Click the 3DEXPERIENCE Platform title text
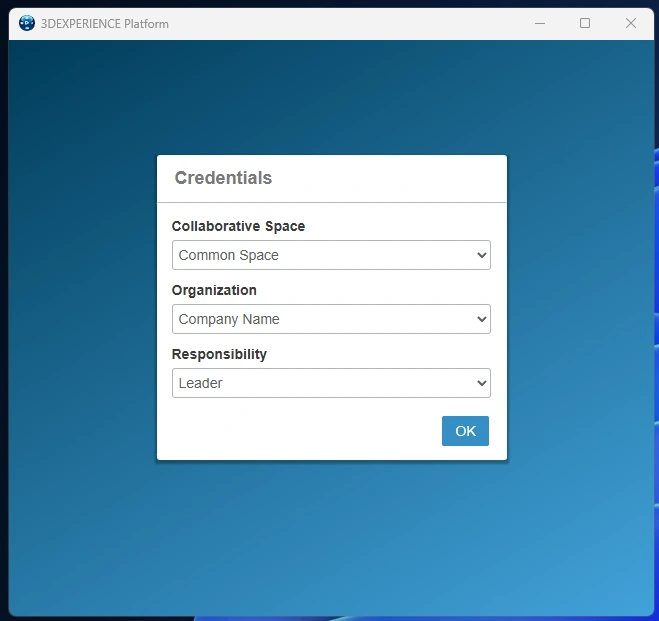The image size is (659, 621). pos(105,24)
